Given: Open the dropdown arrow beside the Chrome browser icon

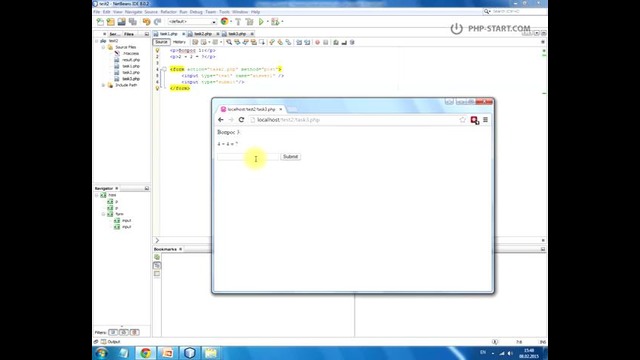Looking at the screenshot, I should 231,22.
